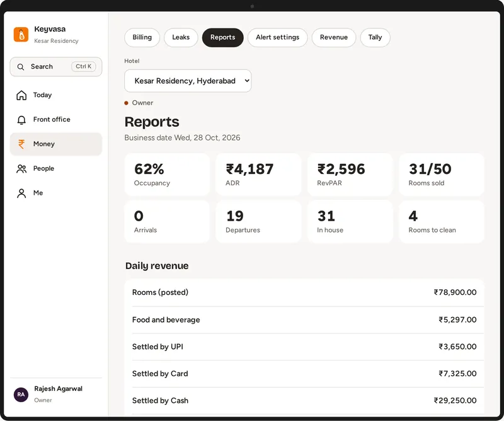The image size is (504, 421).
Task: Click the Settled by Card row label
Action: tap(160, 374)
